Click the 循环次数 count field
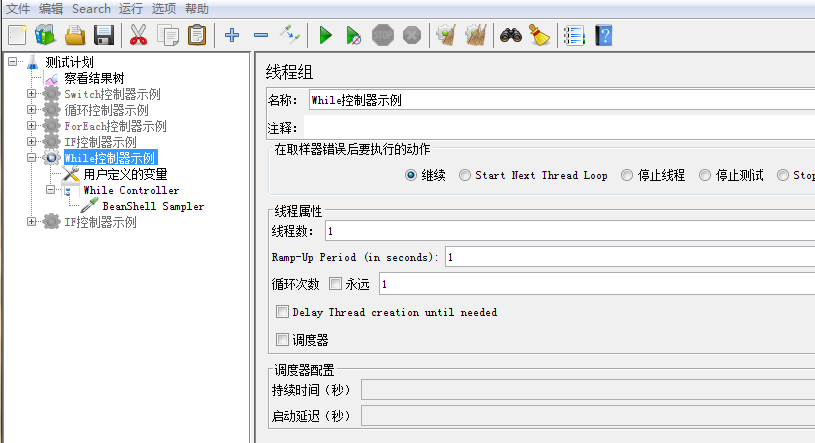The height and width of the screenshot is (443, 815). tap(597, 284)
